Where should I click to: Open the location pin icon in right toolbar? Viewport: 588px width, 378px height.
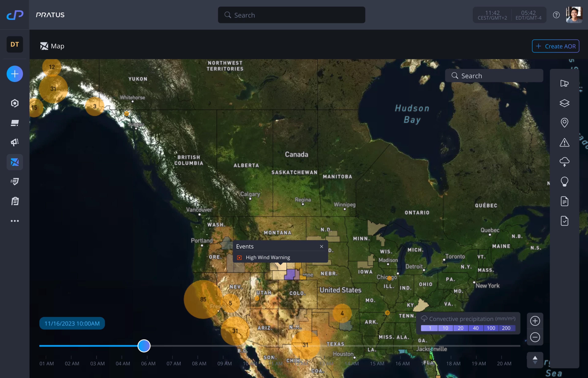point(564,123)
